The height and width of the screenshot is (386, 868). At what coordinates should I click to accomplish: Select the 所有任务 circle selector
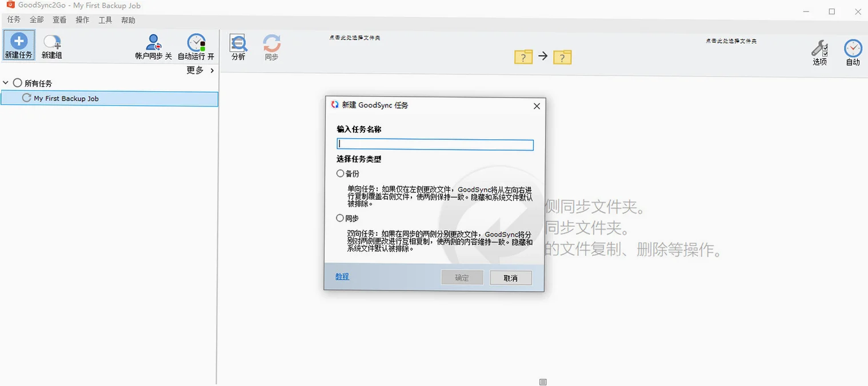(17, 83)
